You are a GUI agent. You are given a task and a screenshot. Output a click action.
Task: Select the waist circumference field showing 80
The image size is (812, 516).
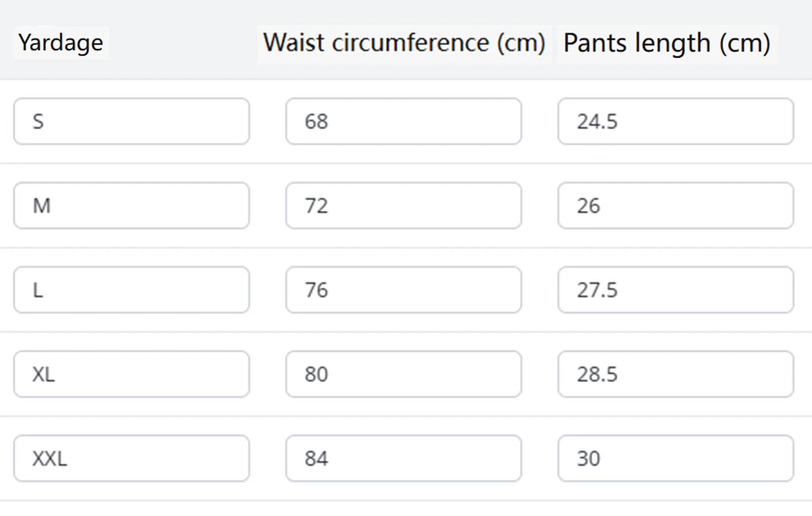click(x=404, y=374)
